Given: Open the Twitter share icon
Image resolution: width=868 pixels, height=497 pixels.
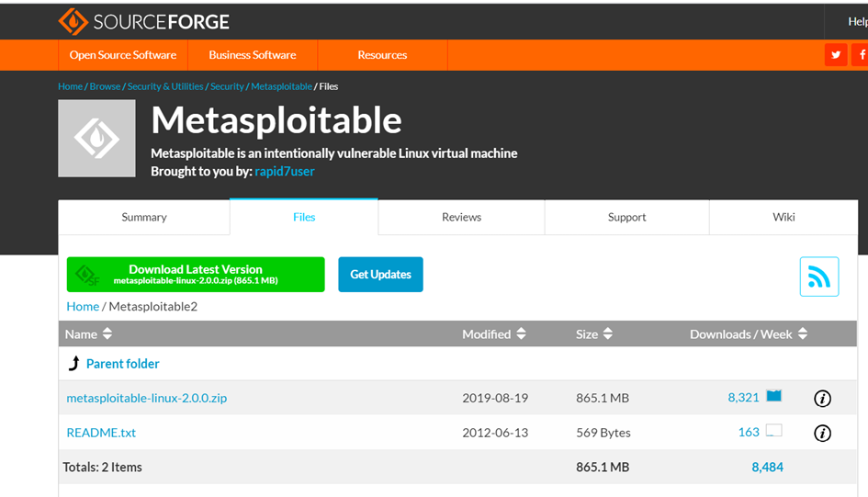Looking at the screenshot, I should click(x=836, y=55).
